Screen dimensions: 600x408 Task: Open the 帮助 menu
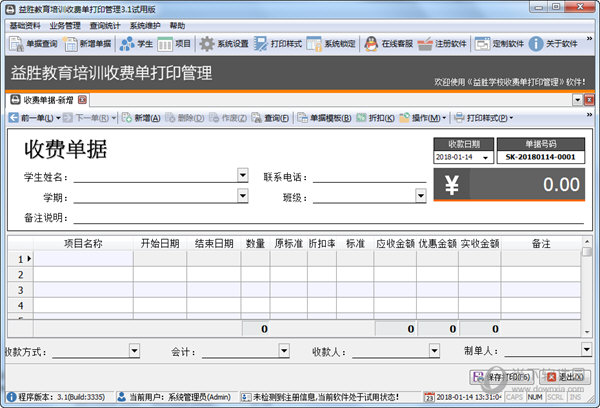[x=177, y=26]
